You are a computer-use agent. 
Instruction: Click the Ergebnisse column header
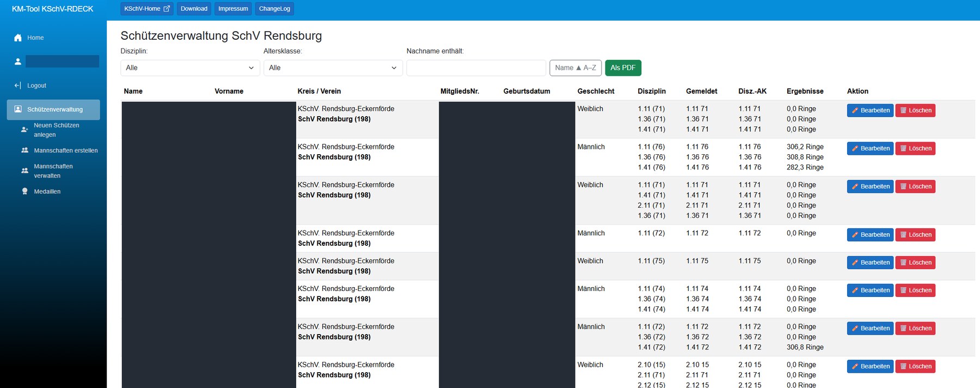pyautogui.click(x=805, y=91)
